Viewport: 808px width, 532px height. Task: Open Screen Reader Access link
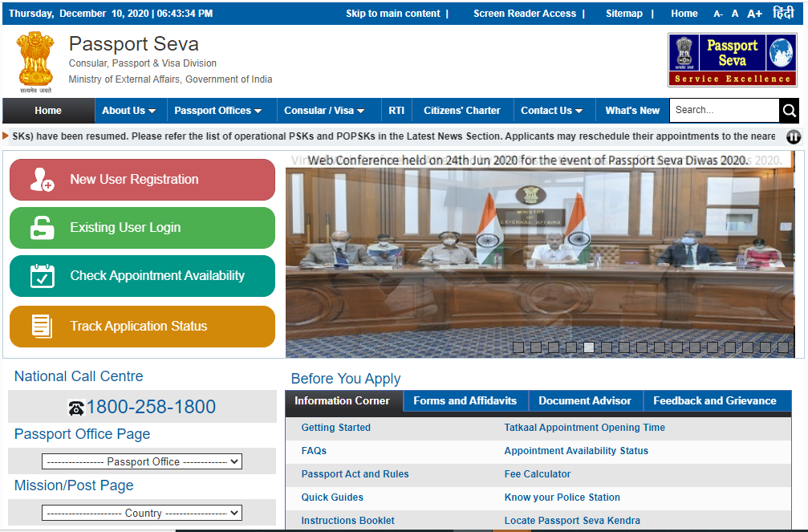point(525,14)
